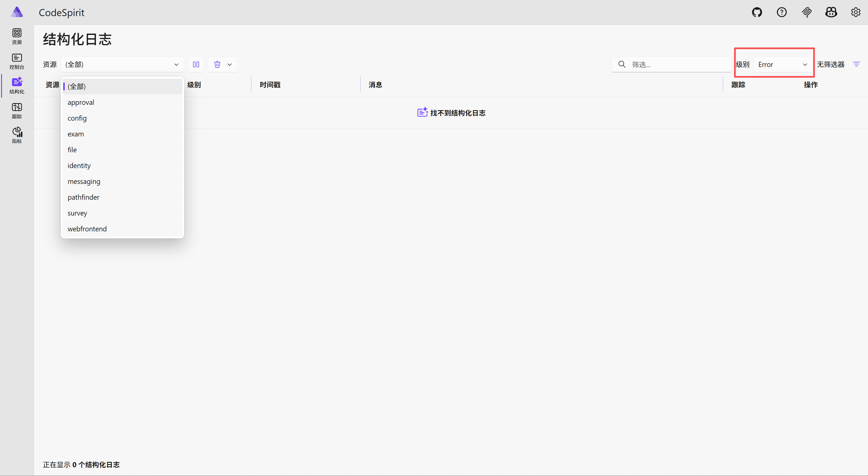This screenshot has width=868, height=476.
Task: Open the 级别 Error level dropdown
Action: pyautogui.click(x=782, y=64)
